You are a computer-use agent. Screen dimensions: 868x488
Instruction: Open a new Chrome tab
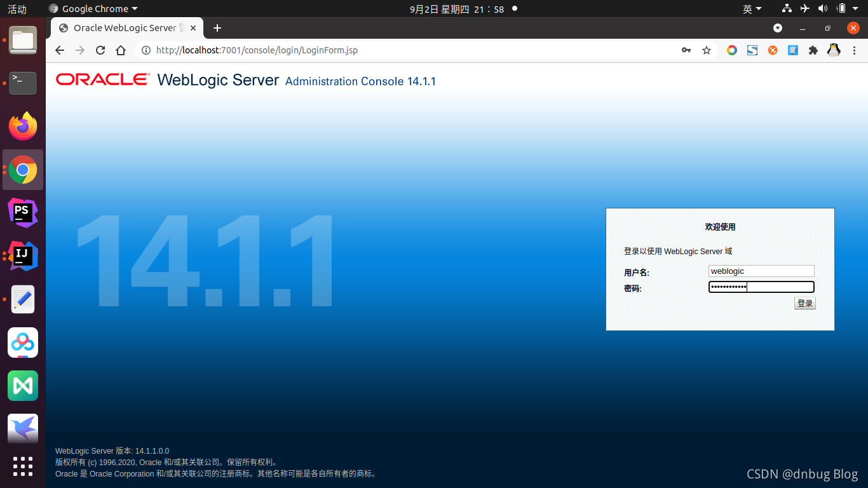coord(217,28)
